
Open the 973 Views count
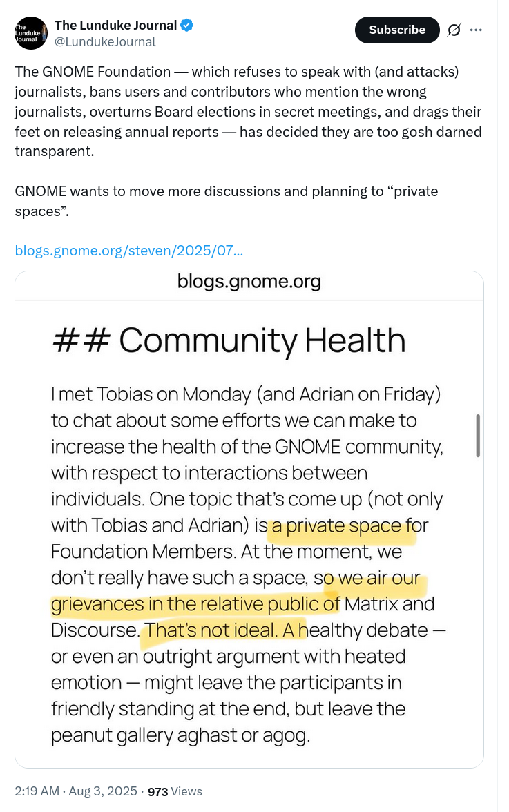click(x=175, y=791)
